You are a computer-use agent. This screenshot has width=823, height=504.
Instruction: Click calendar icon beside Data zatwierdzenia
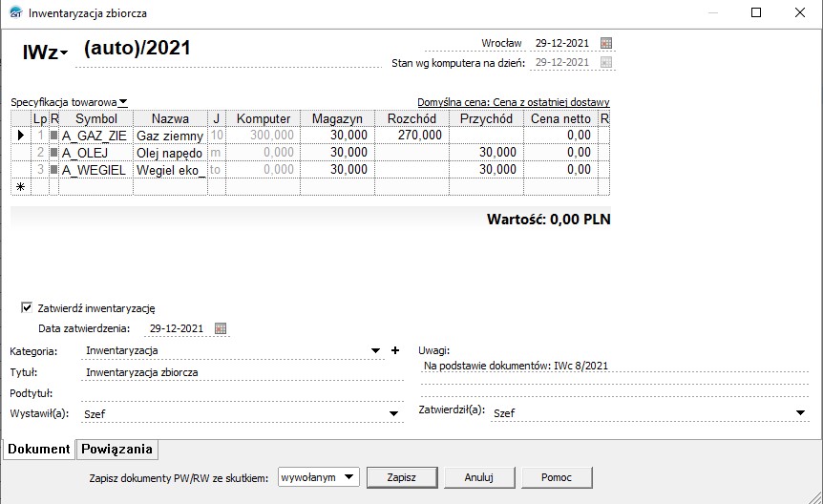pos(222,328)
